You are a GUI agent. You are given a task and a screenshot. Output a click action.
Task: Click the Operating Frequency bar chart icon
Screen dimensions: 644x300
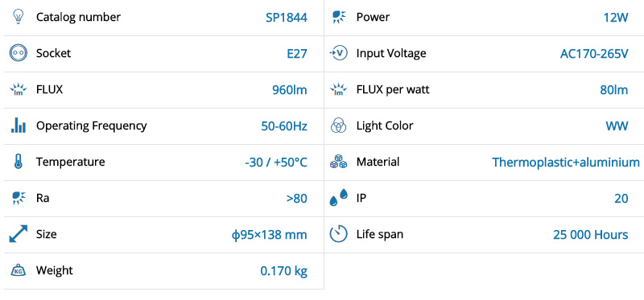pyautogui.click(x=18, y=125)
